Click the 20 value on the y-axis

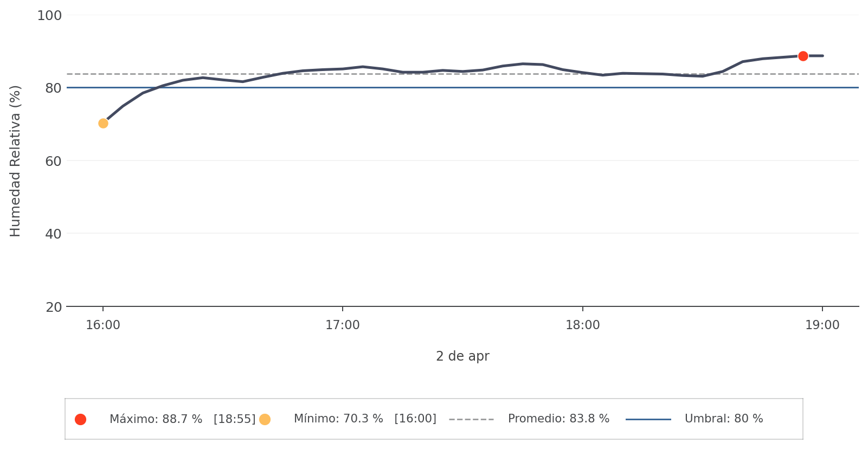[53, 307]
